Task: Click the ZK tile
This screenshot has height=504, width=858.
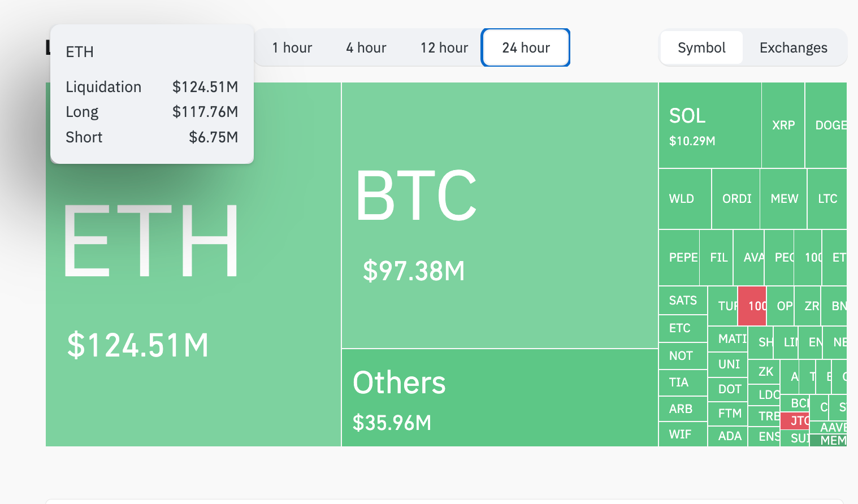Action: pyautogui.click(x=764, y=372)
